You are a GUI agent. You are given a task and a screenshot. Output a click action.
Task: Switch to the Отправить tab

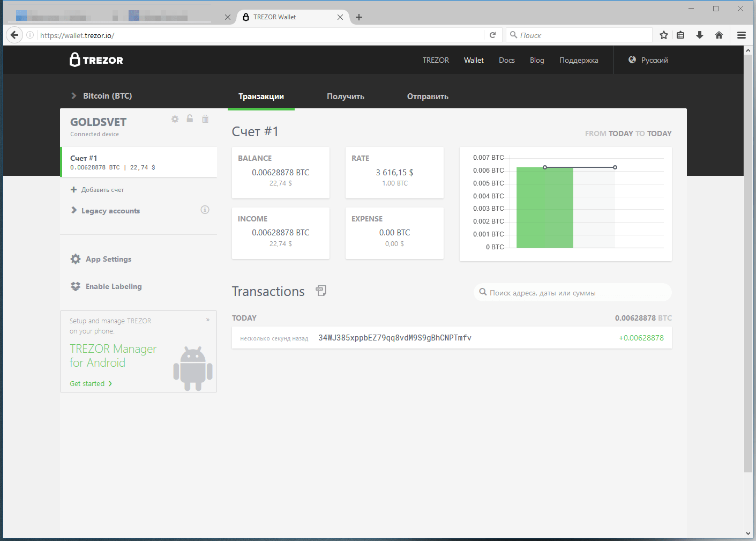tap(428, 97)
